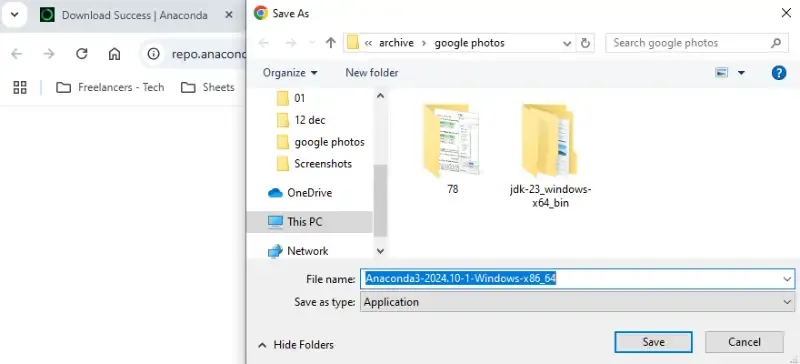
Task: Click dialog Back arrow
Action: [264, 43]
